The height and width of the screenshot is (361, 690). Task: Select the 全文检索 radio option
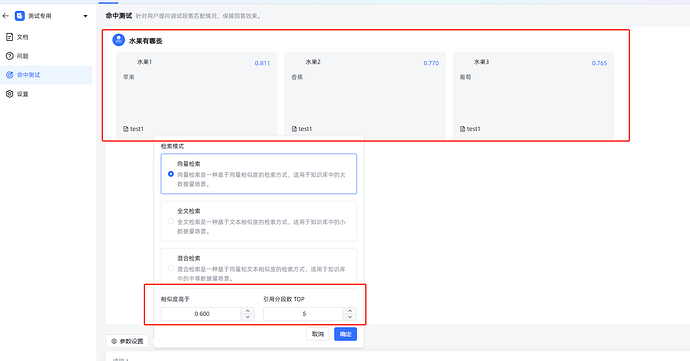pos(171,221)
